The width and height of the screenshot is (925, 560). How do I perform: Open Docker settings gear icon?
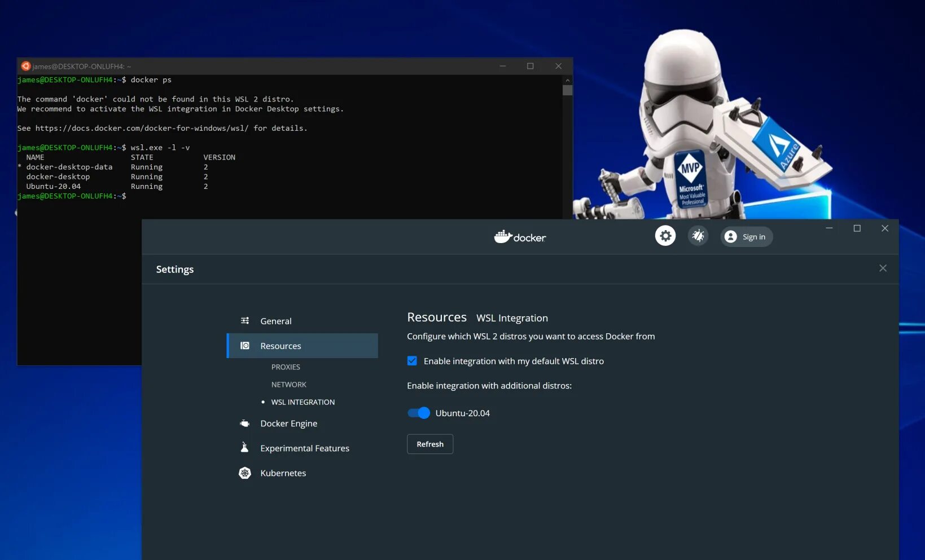(665, 236)
